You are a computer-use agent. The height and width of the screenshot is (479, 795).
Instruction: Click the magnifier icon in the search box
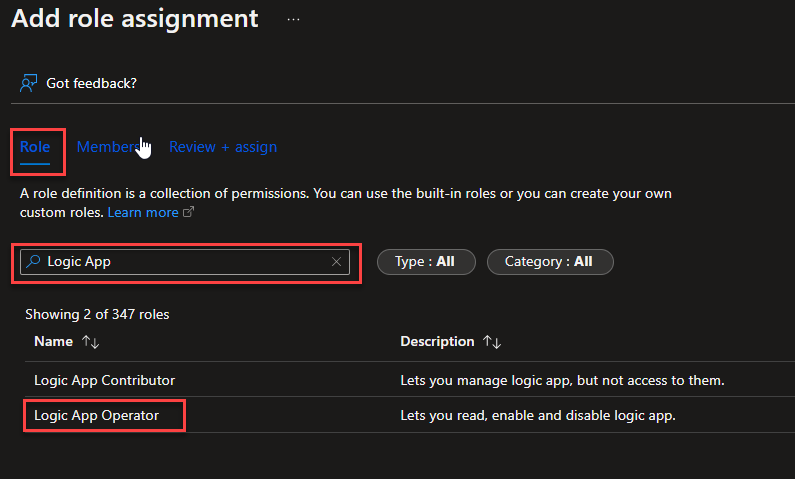(34, 262)
